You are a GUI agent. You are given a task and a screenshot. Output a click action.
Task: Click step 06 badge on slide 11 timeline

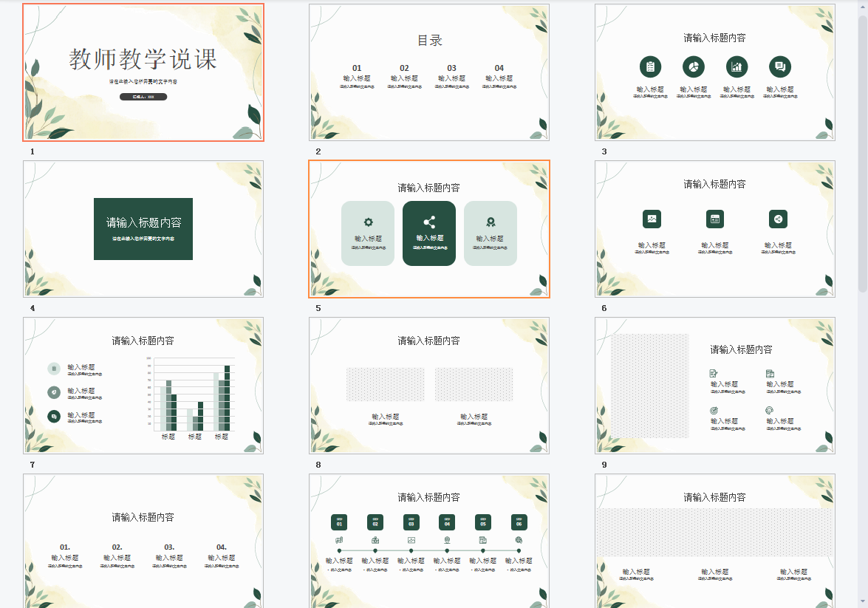pos(519,522)
